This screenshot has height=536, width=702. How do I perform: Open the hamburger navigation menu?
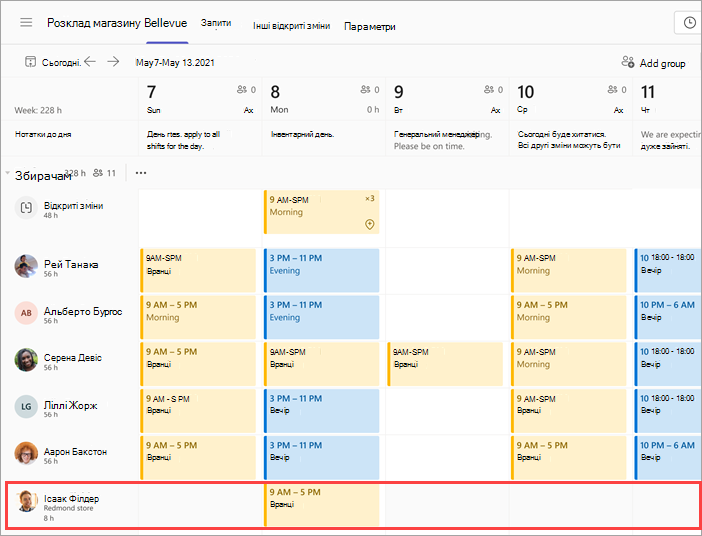click(x=26, y=22)
